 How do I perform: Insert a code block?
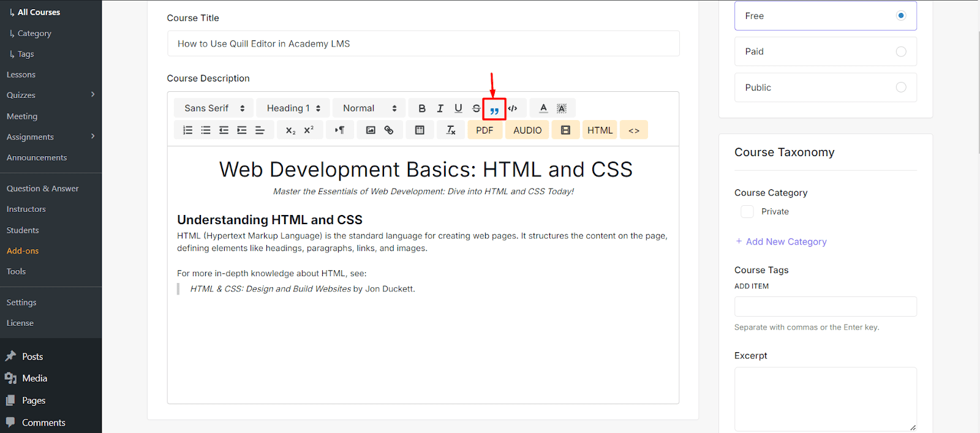coord(513,108)
